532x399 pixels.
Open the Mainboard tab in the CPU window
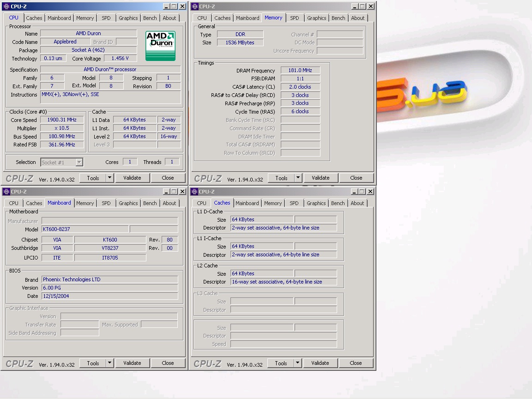(59, 18)
